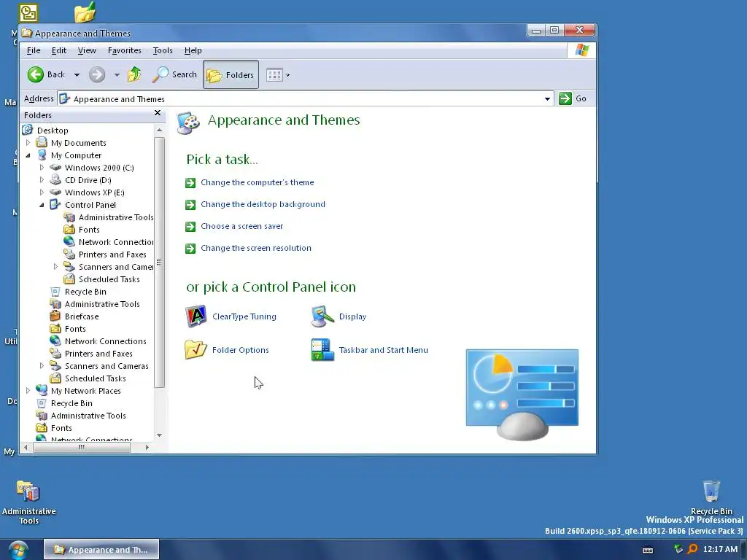Click the orange search tray icon
This screenshot has width=747, height=560.
693,549
